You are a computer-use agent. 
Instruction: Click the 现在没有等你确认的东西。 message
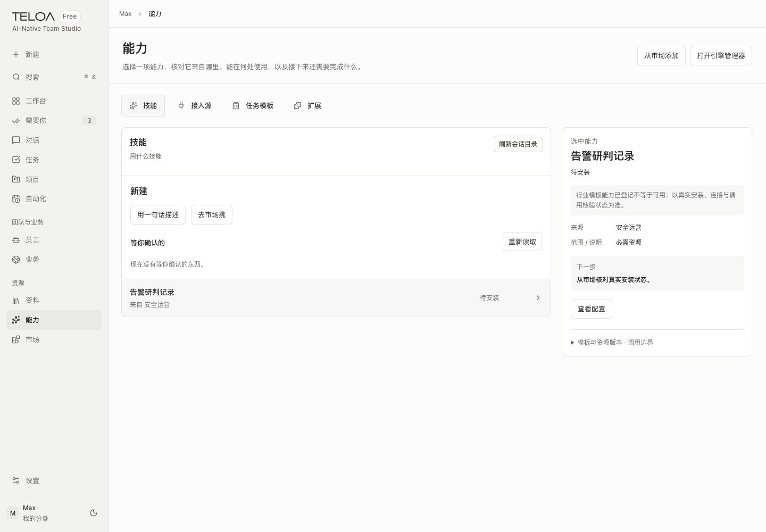click(x=169, y=264)
